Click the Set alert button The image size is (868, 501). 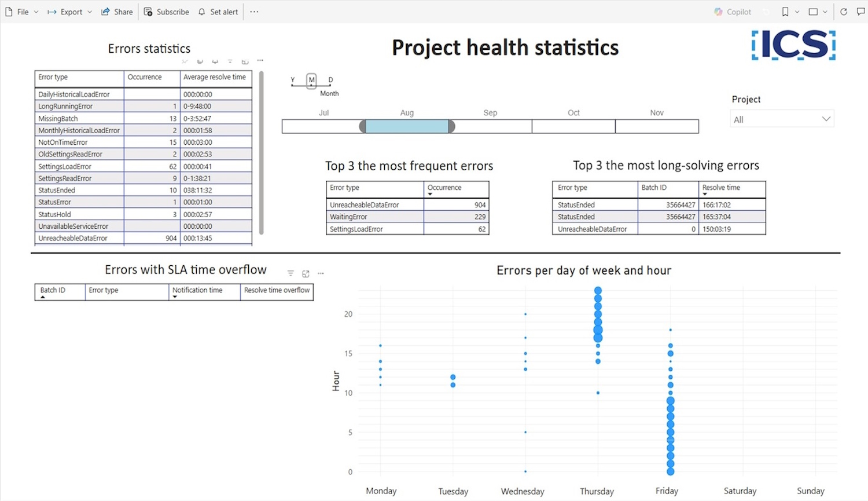coord(218,12)
